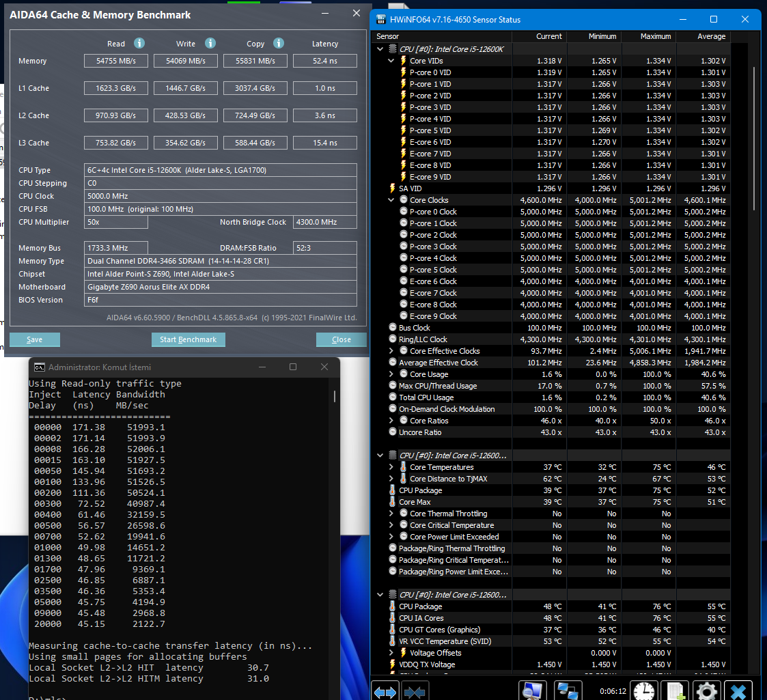Expand the Core Usage node
This screenshot has height=700, width=767.
pos(391,374)
